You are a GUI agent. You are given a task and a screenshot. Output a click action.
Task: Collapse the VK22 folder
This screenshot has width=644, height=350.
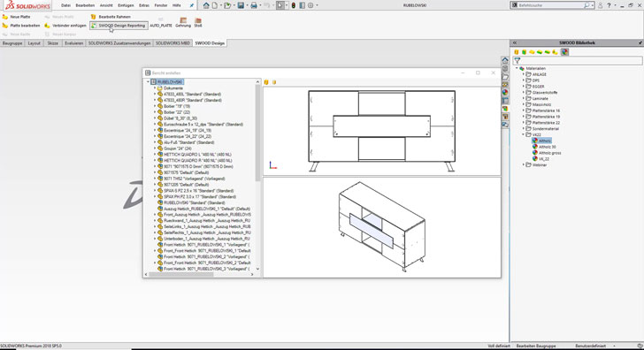click(524, 134)
